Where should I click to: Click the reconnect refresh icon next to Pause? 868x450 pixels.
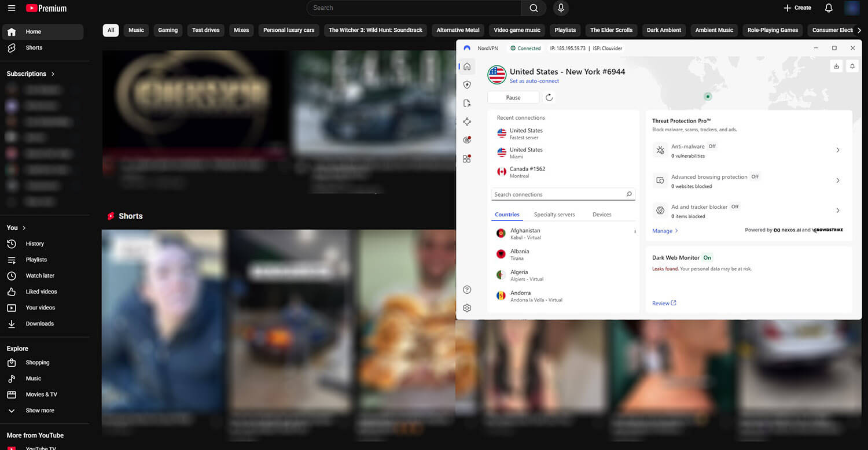(549, 98)
